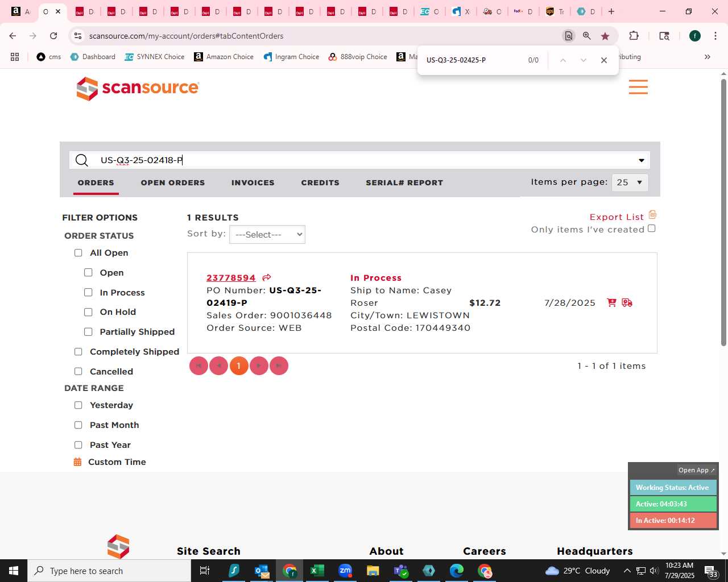Go to previous results page
728x582 pixels.
[x=218, y=365]
